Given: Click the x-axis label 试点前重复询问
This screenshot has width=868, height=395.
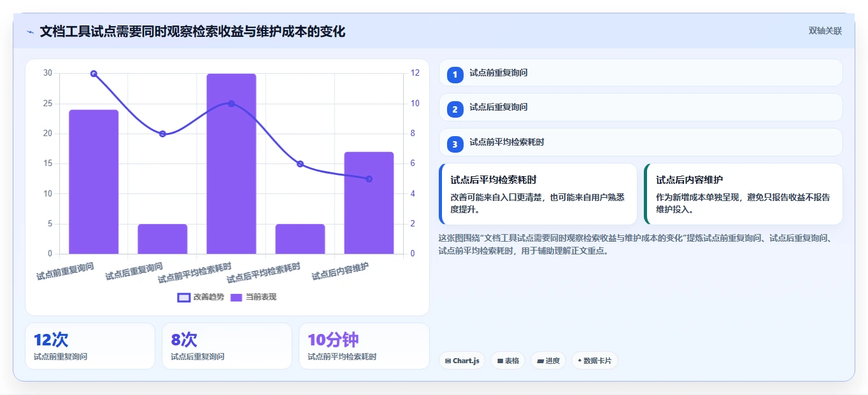Looking at the screenshot, I should (65, 272).
